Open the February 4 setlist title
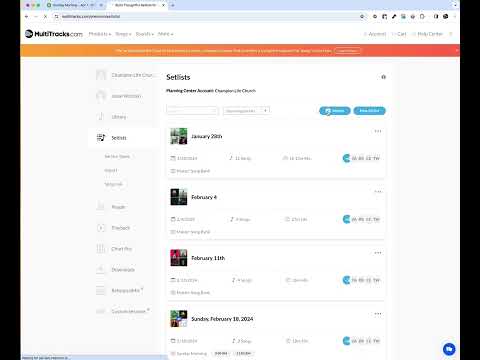Image resolution: width=480 pixels, height=360 pixels. pyautogui.click(x=204, y=197)
